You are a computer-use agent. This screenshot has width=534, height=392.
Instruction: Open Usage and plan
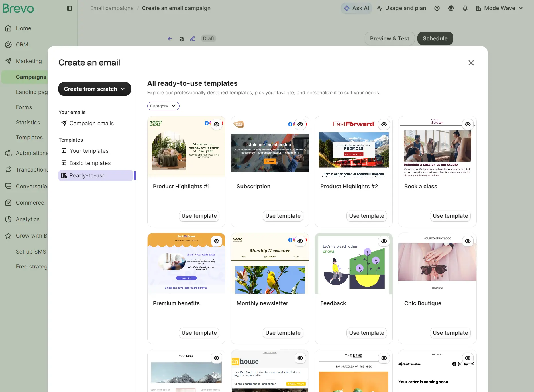click(x=402, y=8)
